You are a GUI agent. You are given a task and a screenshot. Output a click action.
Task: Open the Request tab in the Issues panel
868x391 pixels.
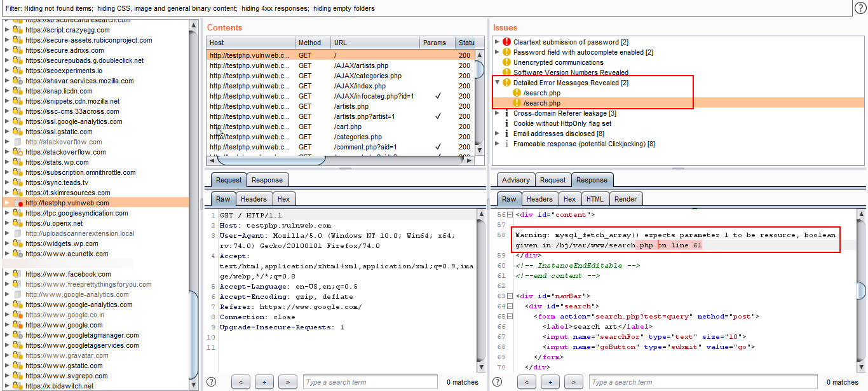coord(553,180)
